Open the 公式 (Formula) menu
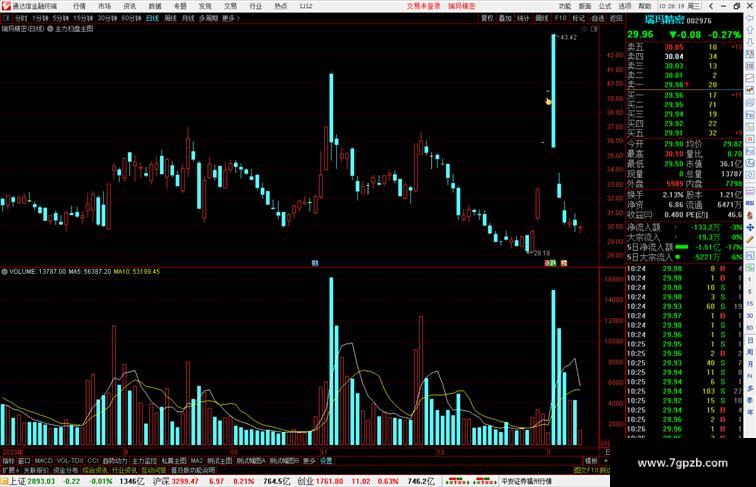Image resolution: width=756 pixels, height=487 pixels. point(605,6)
